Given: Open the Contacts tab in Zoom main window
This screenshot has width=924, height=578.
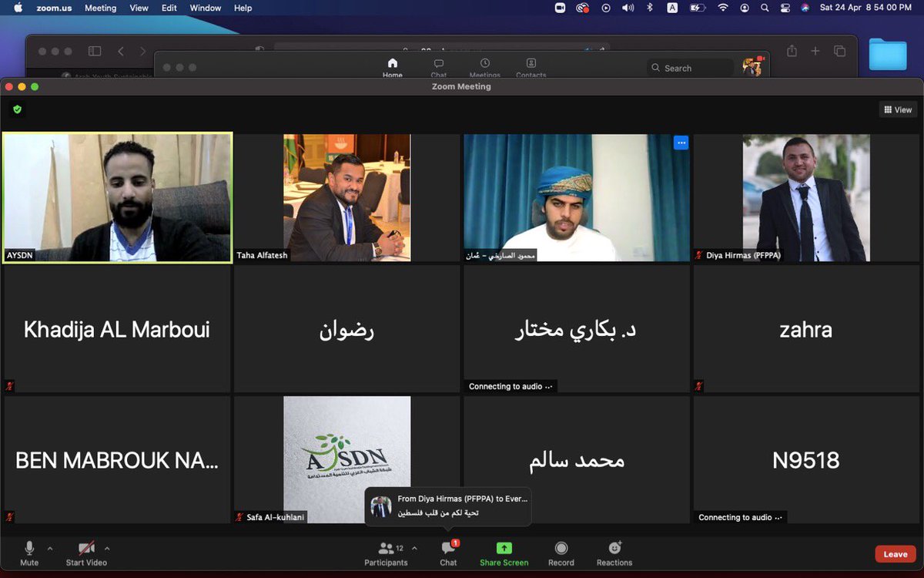Looking at the screenshot, I should pyautogui.click(x=531, y=68).
